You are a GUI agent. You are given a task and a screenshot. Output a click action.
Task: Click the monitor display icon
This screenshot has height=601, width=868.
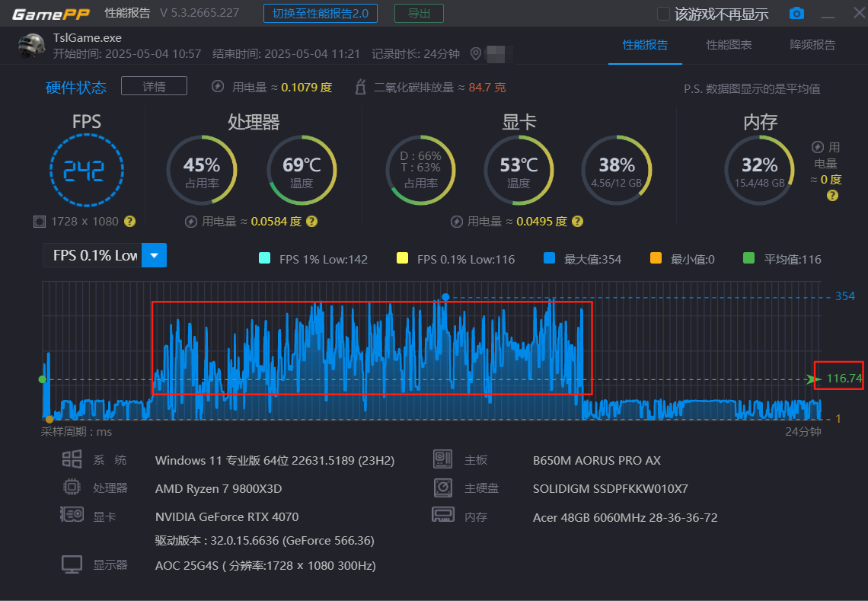[72, 564]
